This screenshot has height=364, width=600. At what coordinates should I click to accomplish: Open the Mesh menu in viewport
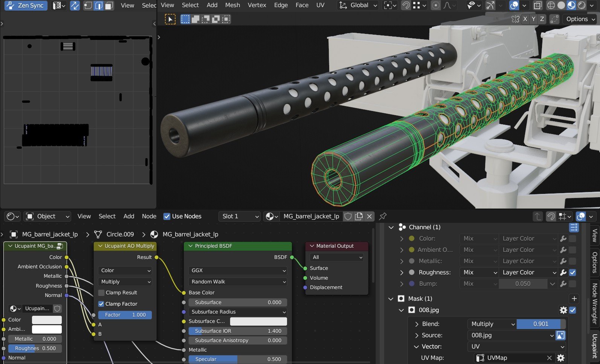point(232,5)
